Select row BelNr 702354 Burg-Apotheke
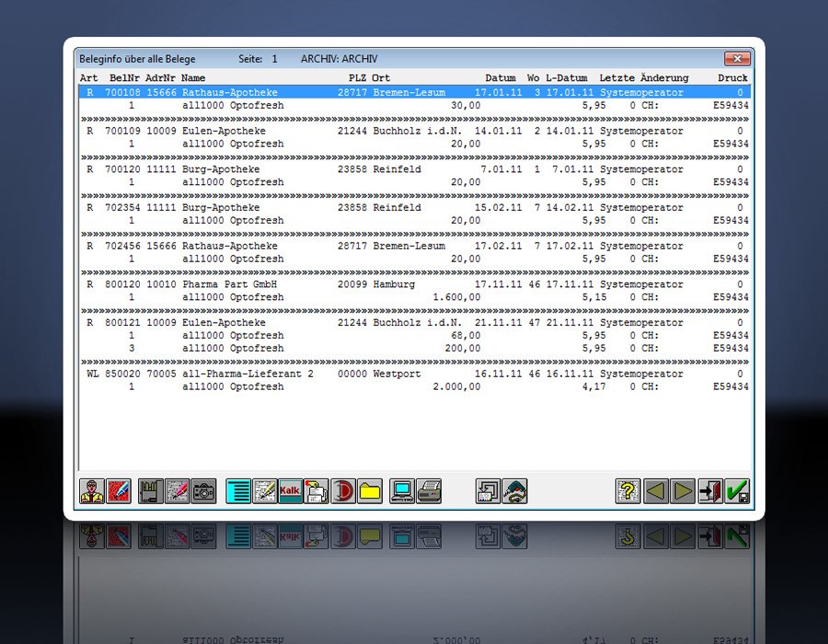 [415, 207]
